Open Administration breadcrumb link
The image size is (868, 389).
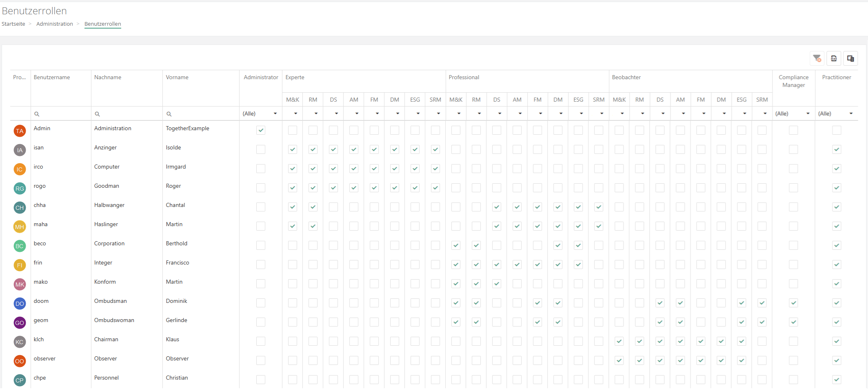click(x=55, y=24)
